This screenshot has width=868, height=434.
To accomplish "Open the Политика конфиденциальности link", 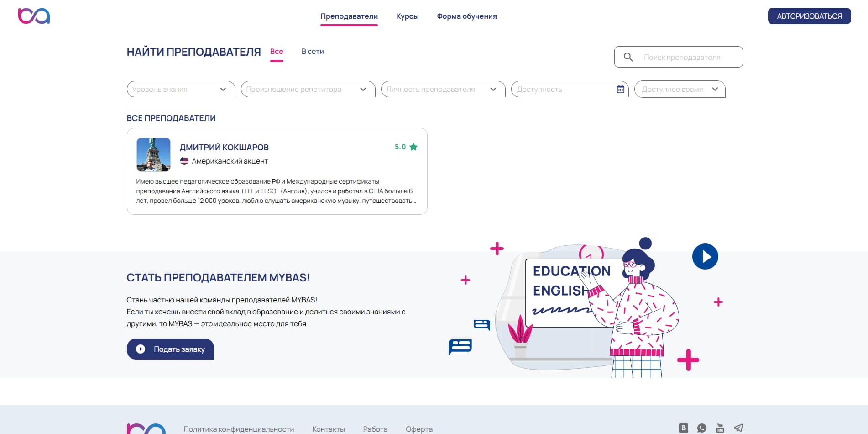I will tap(239, 429).
